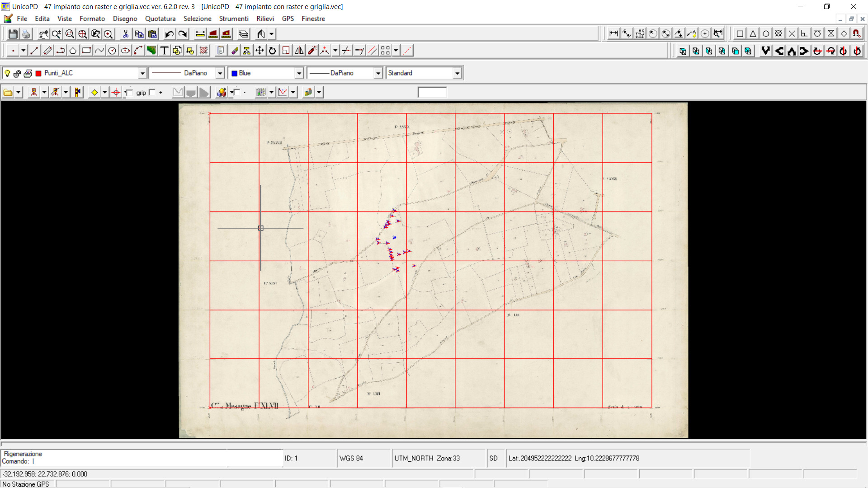Open the Disegno menu
This screenshot has height=488, width=868.
click(125, 19)
